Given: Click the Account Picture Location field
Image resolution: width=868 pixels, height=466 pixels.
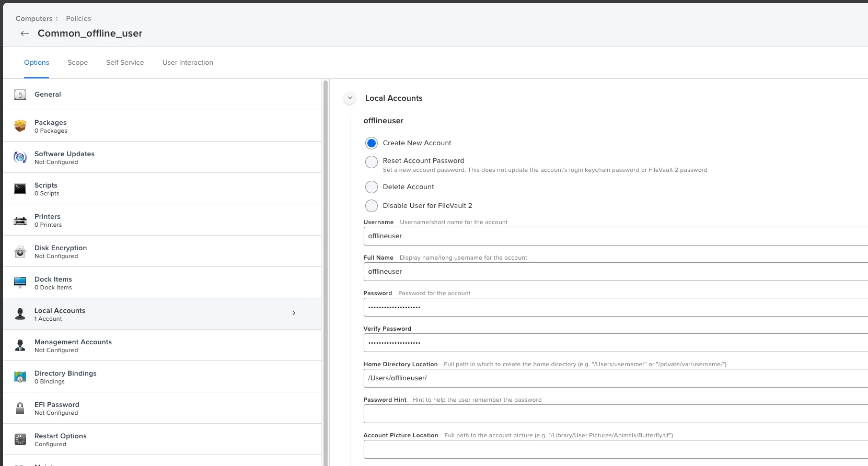Looking at the screenshot, I should click(x=616, y=449).
